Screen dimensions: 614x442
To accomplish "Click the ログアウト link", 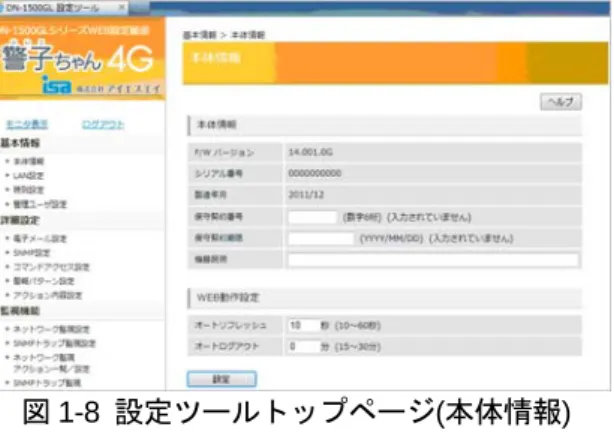I will pos(103,124).
